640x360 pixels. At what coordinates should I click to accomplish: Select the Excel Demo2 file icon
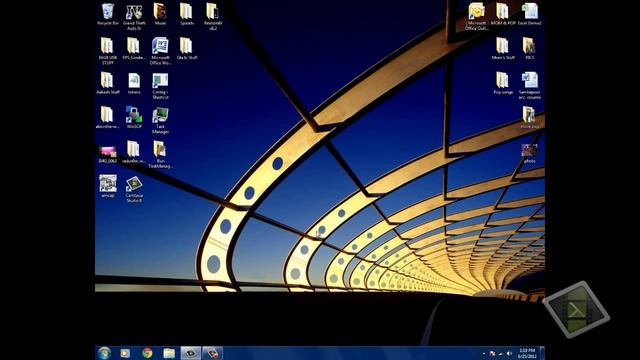529,15
